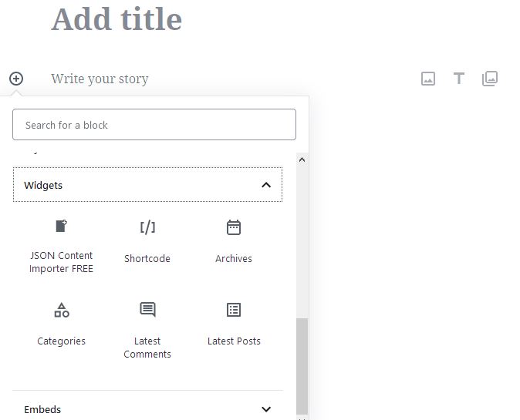
Task: Insert the Latest Posts block
Action: tap(234, 330)
